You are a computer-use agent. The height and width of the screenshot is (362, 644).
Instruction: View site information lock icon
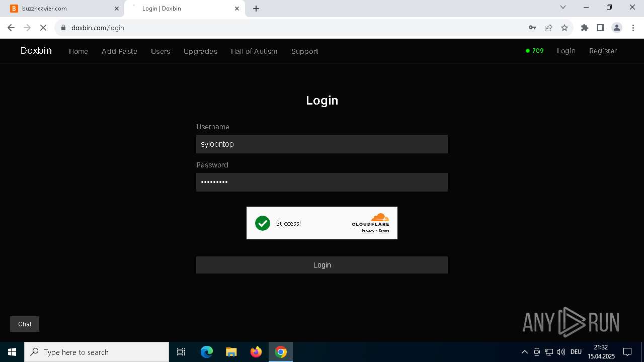[63, 28]
